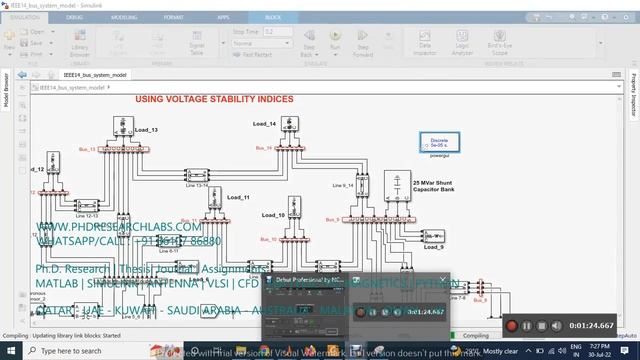Expand the Print dropdown arrow
The height and width of the screenshot is (360, 640).
tap(51, 54)
